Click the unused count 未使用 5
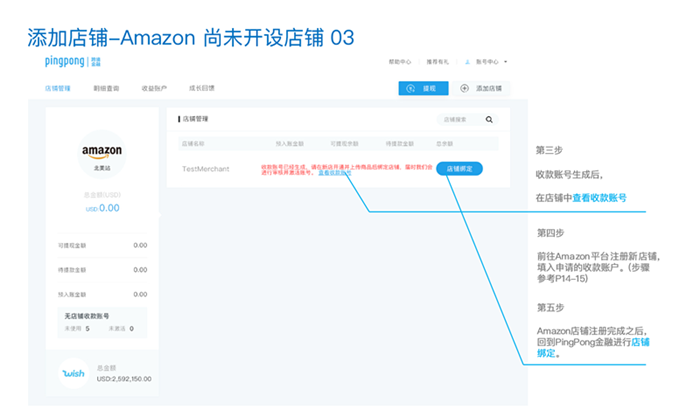700x409 pixels. pyautogui.click(x=77, y=329)
